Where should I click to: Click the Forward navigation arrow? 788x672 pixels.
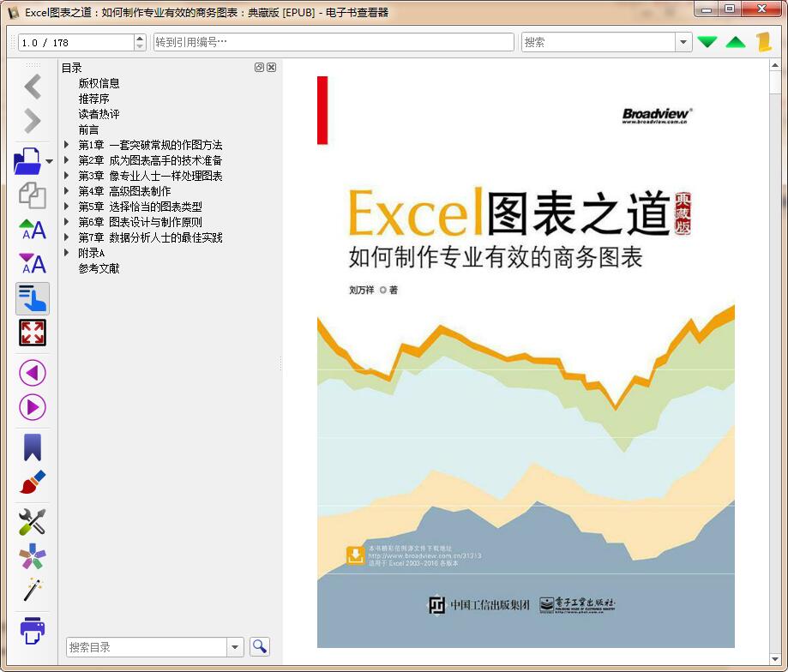coord(33,121)
